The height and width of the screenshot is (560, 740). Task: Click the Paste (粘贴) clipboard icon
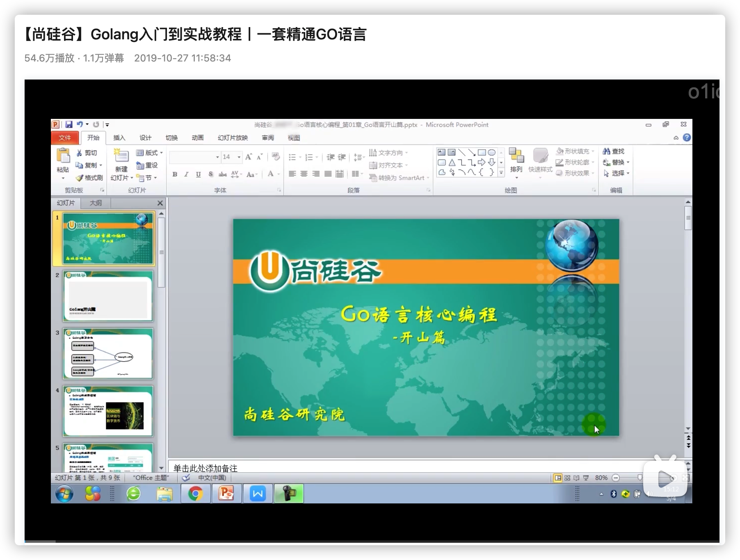(x=63, y=156)
